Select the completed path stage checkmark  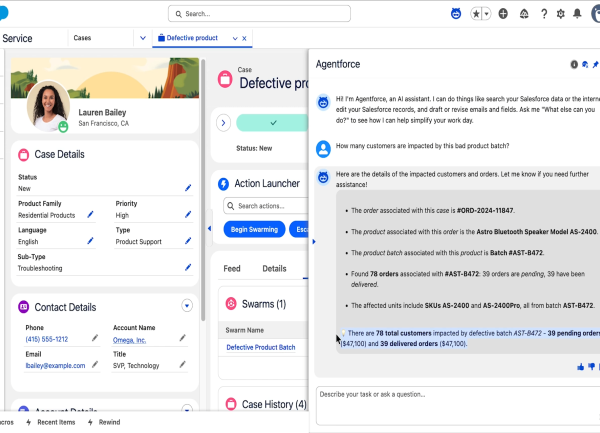click(272, 123)
